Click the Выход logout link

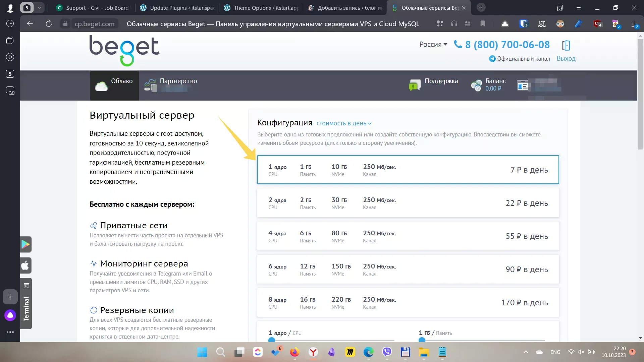(x=566, y=58)
